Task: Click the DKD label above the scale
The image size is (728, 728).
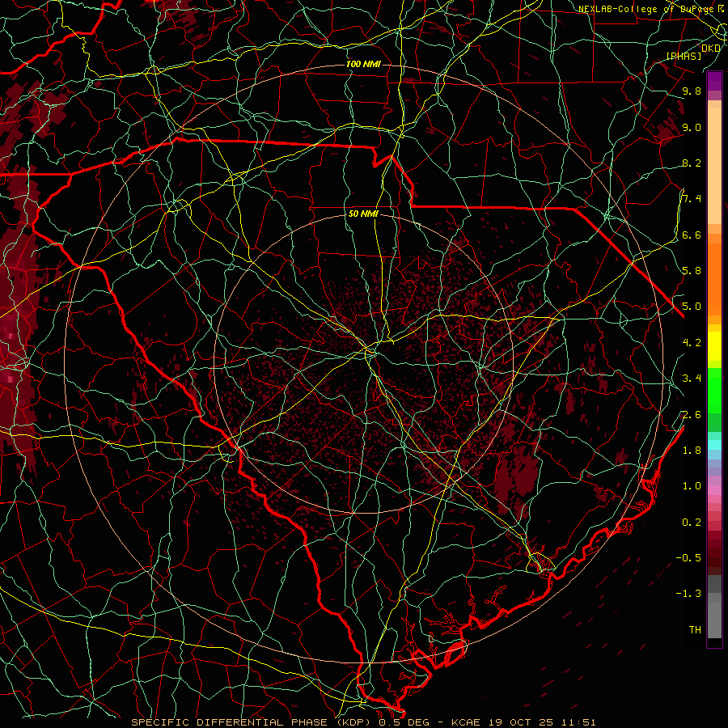Action: click(x=711, y=49)
